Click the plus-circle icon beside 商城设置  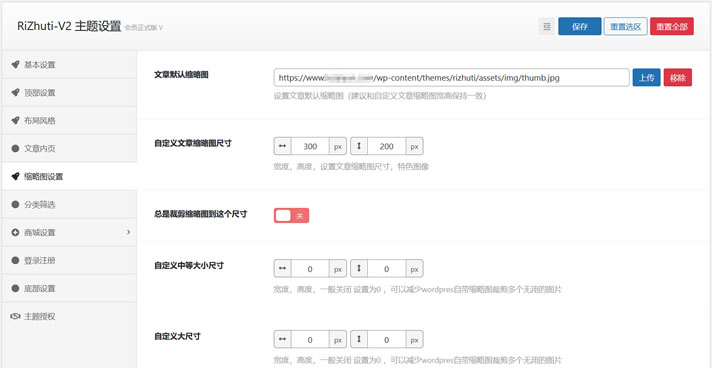pos(15,233)
